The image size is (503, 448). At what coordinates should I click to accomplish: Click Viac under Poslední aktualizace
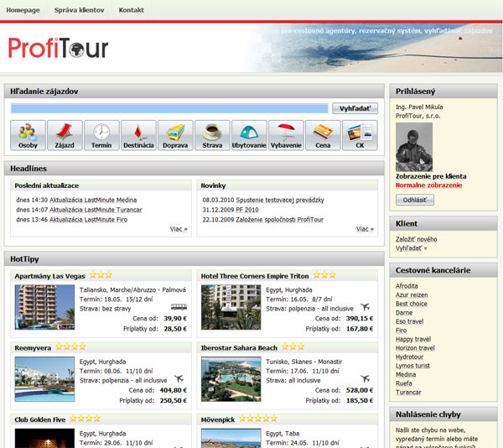(179, 229)
